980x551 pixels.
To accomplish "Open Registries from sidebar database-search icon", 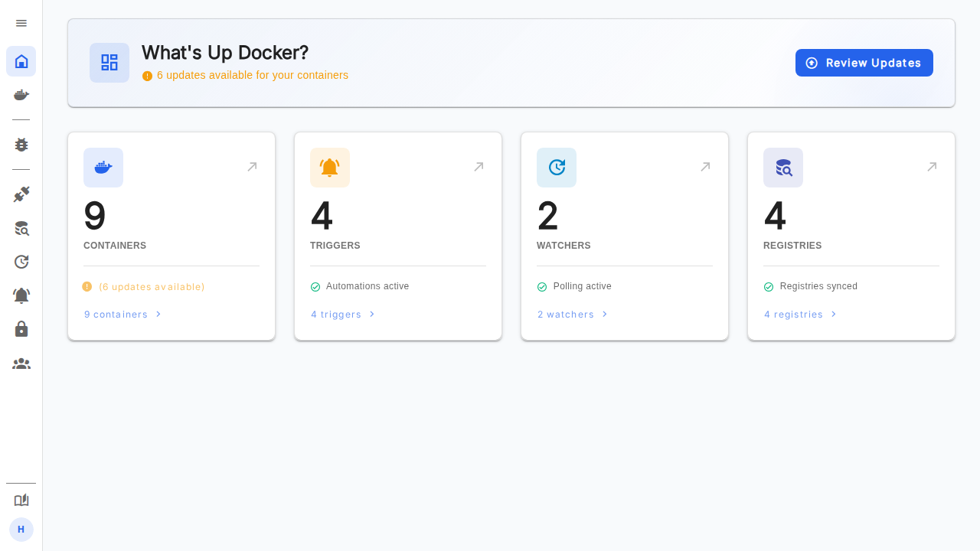I will [21, 228].
